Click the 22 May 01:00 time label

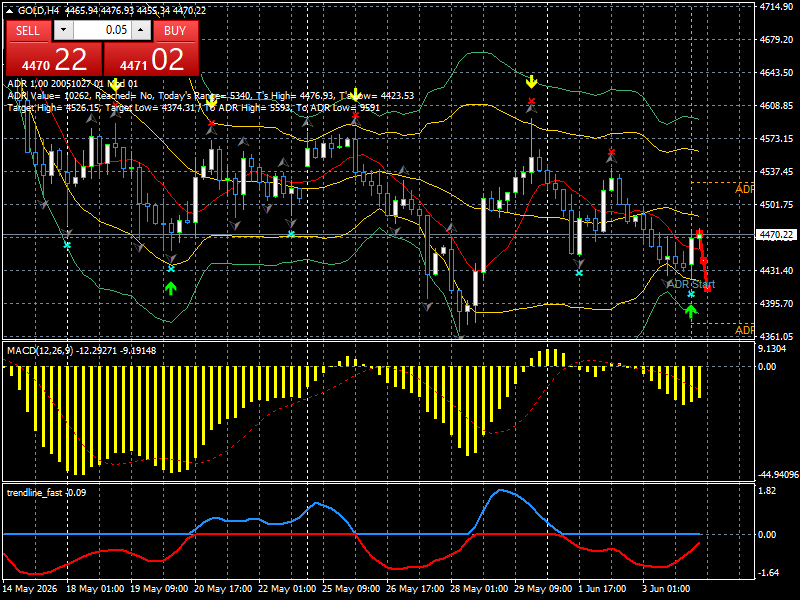[x=287, y=589]
